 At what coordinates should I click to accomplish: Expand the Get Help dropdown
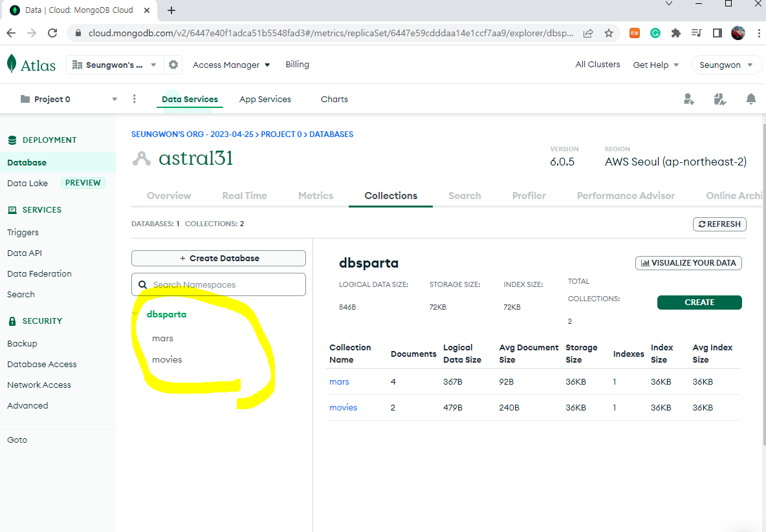[655, 65]
